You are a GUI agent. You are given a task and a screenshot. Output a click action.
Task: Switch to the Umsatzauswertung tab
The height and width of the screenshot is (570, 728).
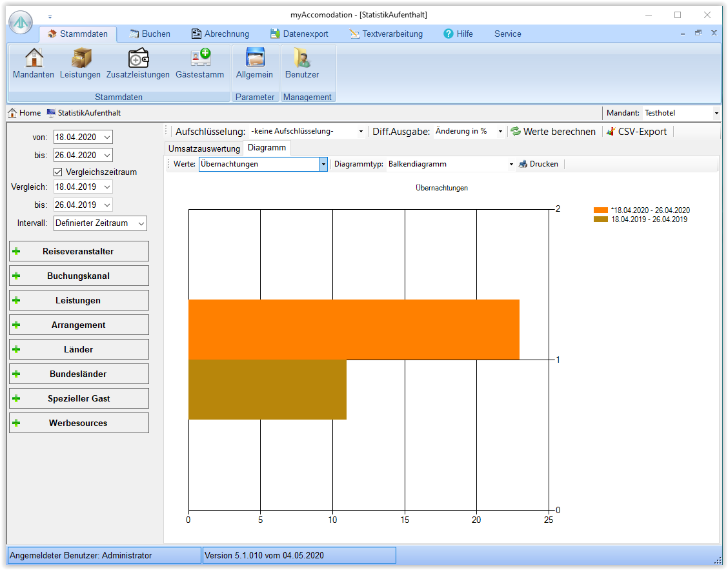tap(204, 148)
